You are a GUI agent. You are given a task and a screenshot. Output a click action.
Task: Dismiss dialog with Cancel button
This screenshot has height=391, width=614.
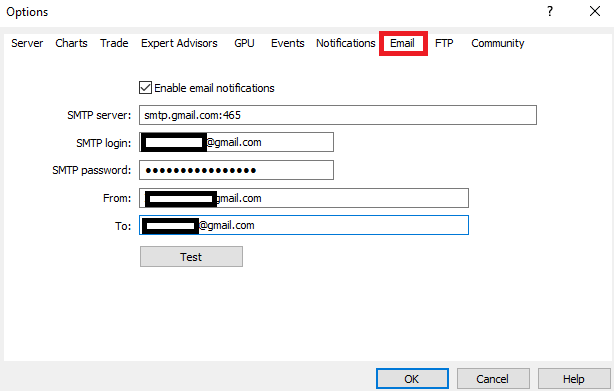tap(493, 378)
